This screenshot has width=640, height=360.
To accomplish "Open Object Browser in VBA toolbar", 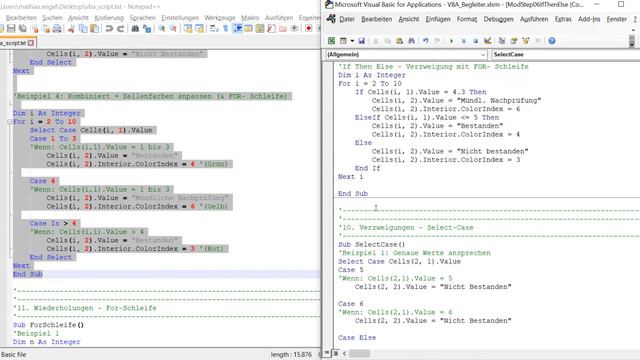I will click(526, 41).
